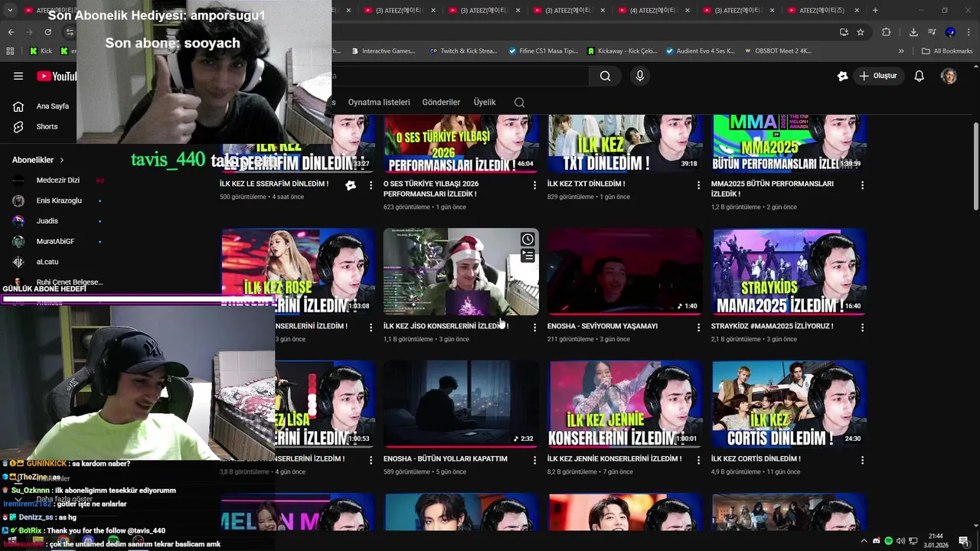
Task: Open STRAYKIDS MAMA2025 İZLEDİM thumbnail
Action: [x=789, y=272]
